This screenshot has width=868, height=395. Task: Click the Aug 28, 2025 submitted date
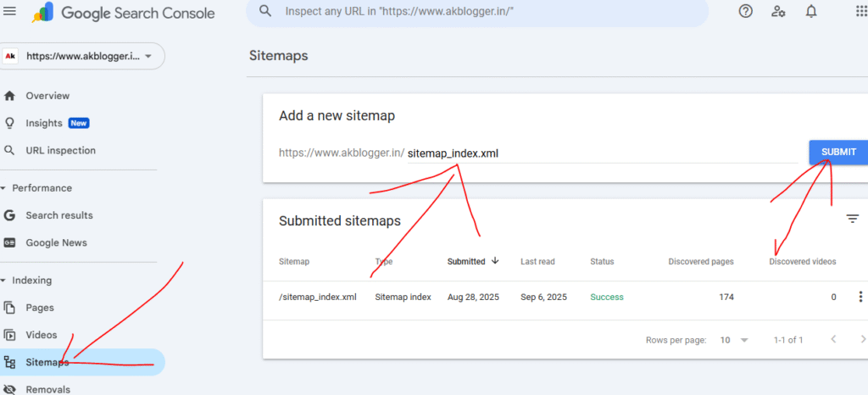(x=473, y=297)
